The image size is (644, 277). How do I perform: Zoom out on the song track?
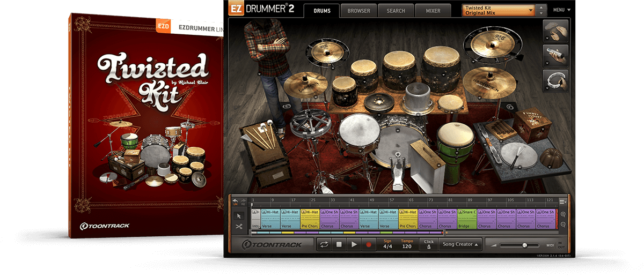coord(563,224)
